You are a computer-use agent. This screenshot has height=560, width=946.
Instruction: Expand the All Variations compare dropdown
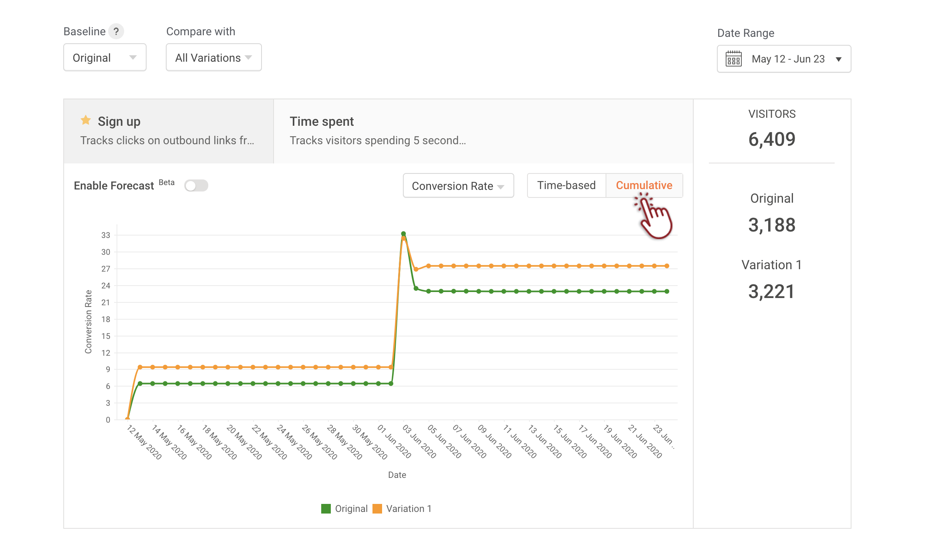(x=213, y=58)
